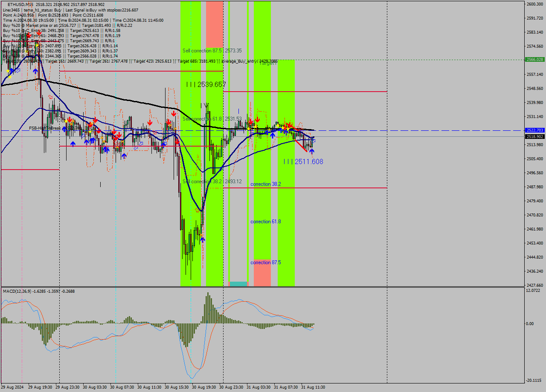Click the '30 Aug 19:30' time axis label
Viewport: 546px width, 392px height.
click(x=204, y=387)
